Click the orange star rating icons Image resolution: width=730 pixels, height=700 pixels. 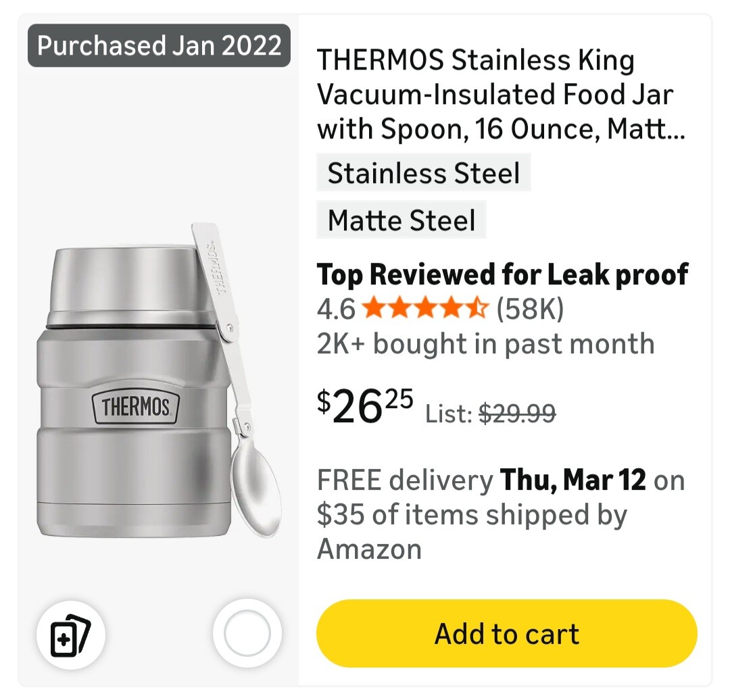coord(425,309)
